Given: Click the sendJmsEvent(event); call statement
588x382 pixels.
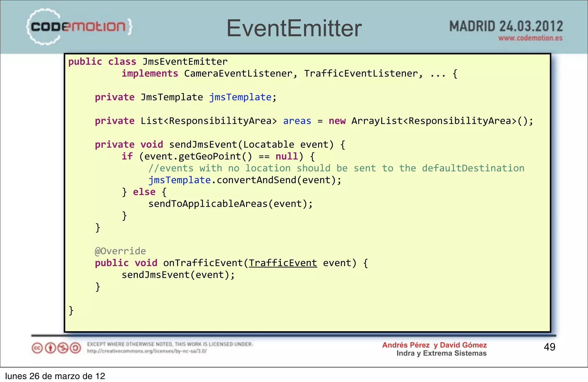Looking at the screenshot, I should pyautogui.click(x=178, y=275).
